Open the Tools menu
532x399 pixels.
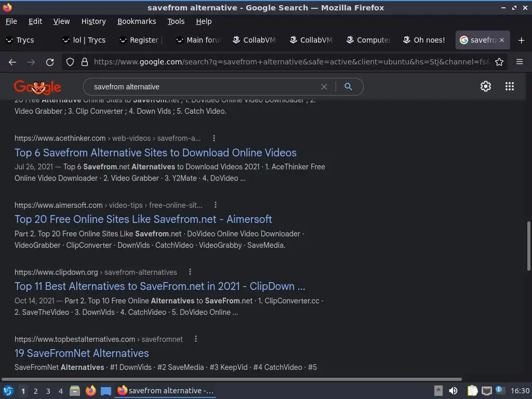[176, 21]
